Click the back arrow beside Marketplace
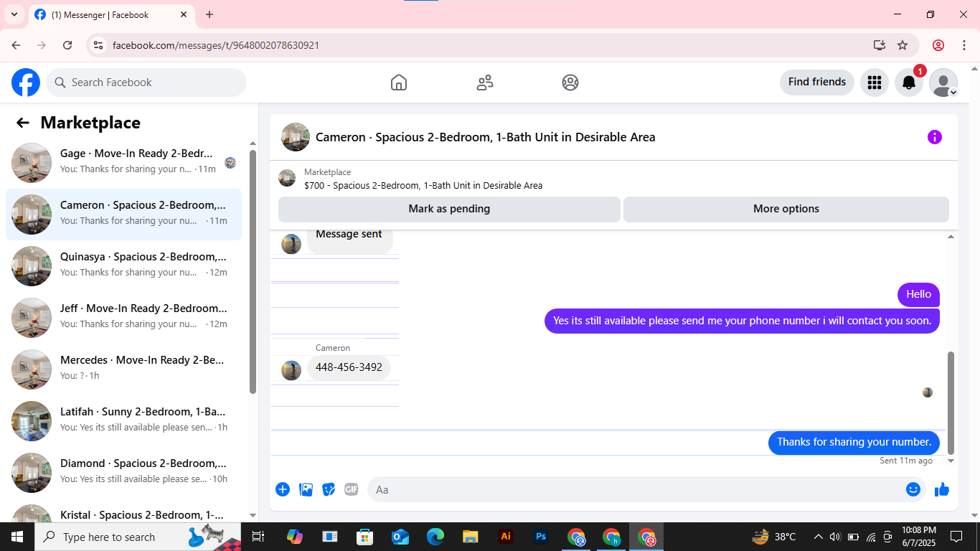The image size is (980, 551). point(23,123)
